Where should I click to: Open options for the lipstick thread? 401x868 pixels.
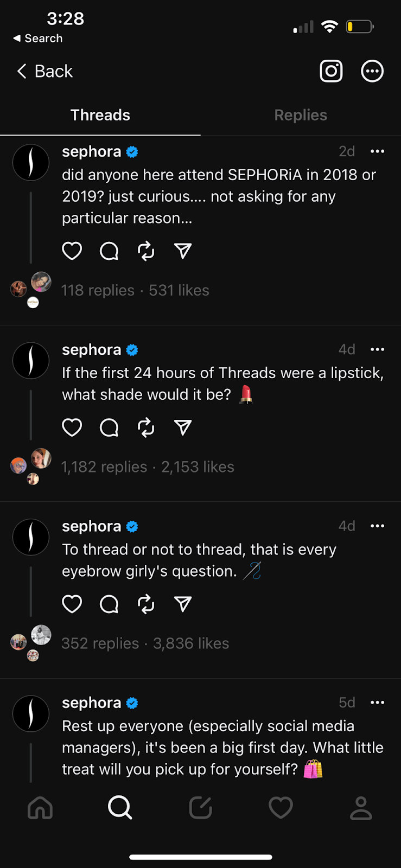click(377, 349)
